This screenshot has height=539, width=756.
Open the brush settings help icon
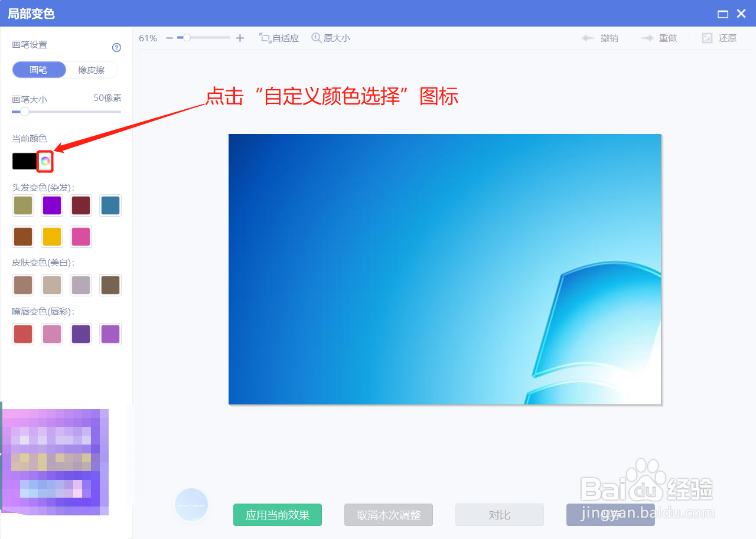pos(116,48)
